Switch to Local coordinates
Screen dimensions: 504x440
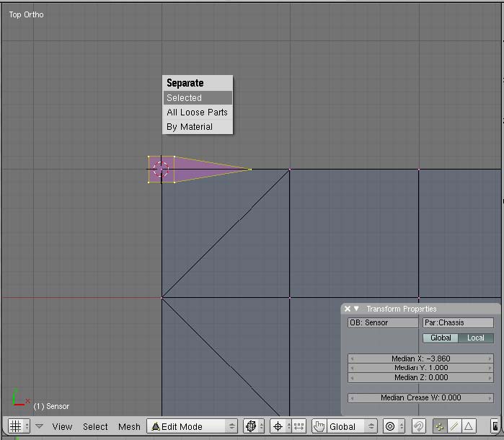(476, 338)
